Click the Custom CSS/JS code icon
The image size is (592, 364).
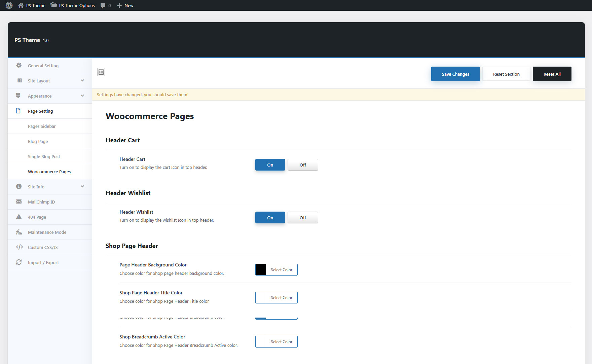pyautogui.click(x=19, y=247)
